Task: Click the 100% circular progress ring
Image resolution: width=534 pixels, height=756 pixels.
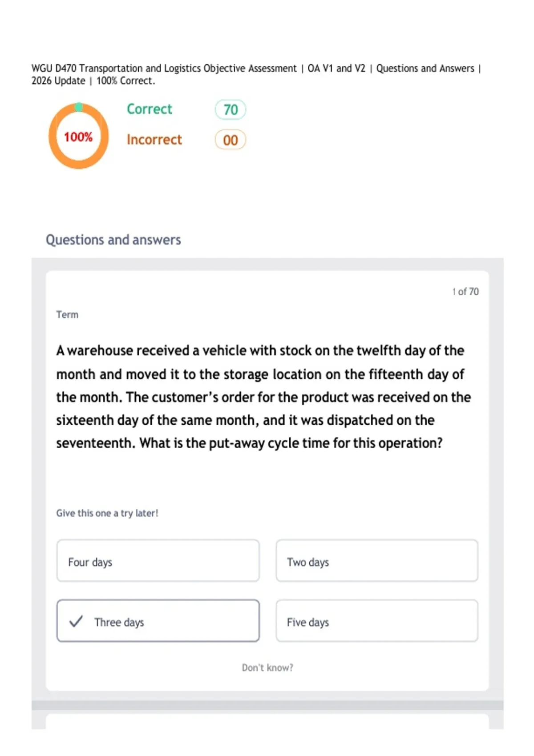Action: click(x=78, y=136)
